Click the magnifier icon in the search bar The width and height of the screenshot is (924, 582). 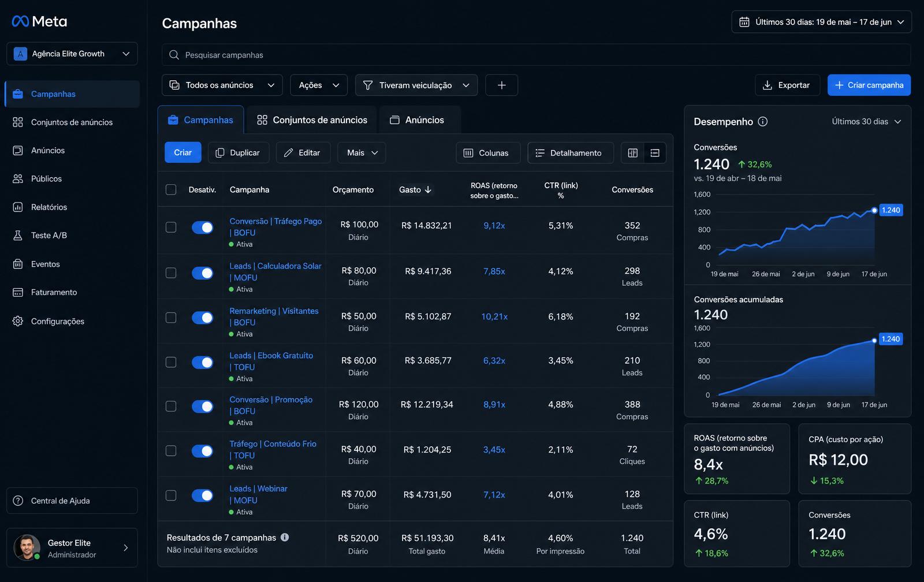tap(174, 55)
